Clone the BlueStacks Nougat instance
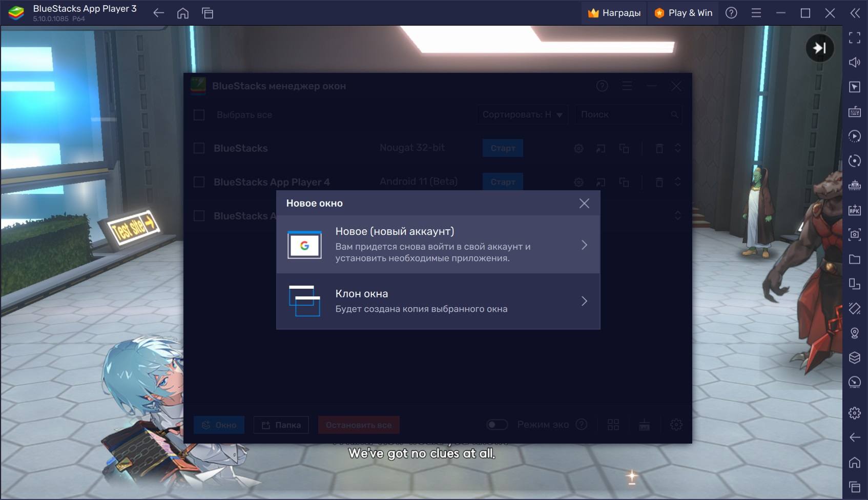Image resolution: width=868 pixels, height=500 pixels. (624, 148)
